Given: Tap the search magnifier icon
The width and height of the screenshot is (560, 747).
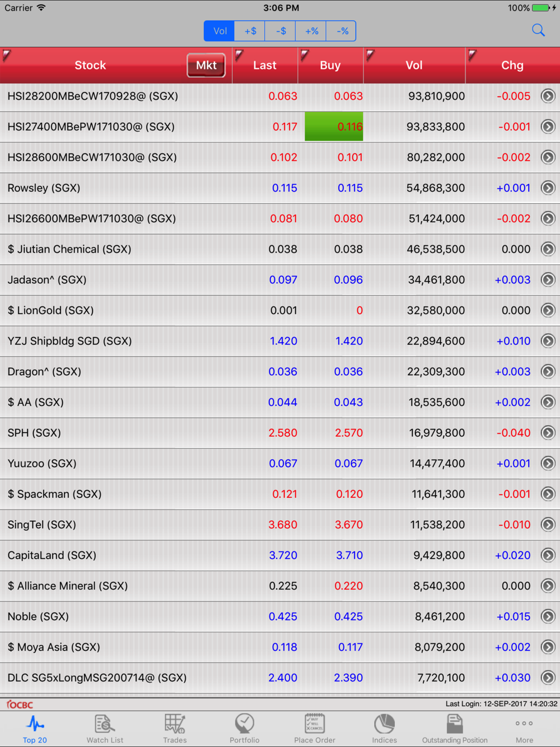Looking at the screenshot, I should (x=538, y=30).
